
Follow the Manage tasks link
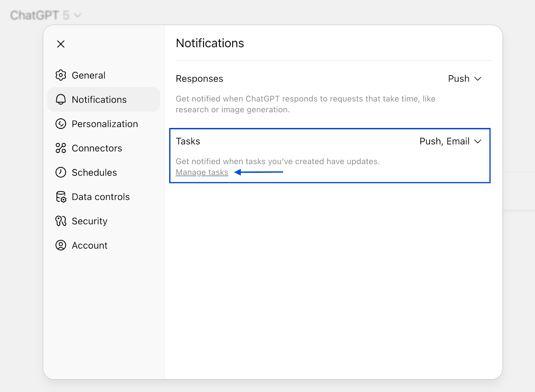[202, 172]
